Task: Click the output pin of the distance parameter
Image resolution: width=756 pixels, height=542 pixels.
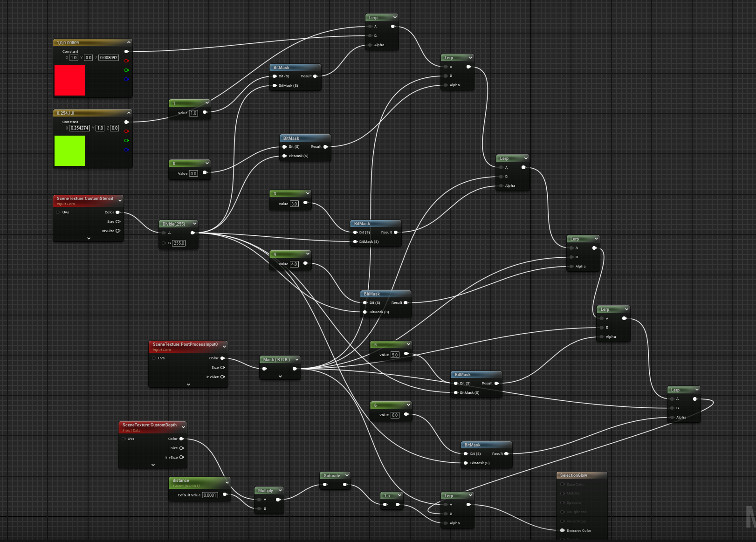Action: [225, 494]
